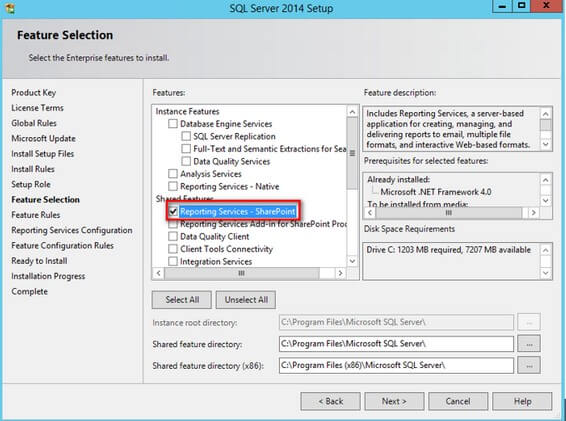Uncheck Reporting Services - SharePoint checkbox
The height and width of the screenshot is (421, 566).
coord(173,212)
